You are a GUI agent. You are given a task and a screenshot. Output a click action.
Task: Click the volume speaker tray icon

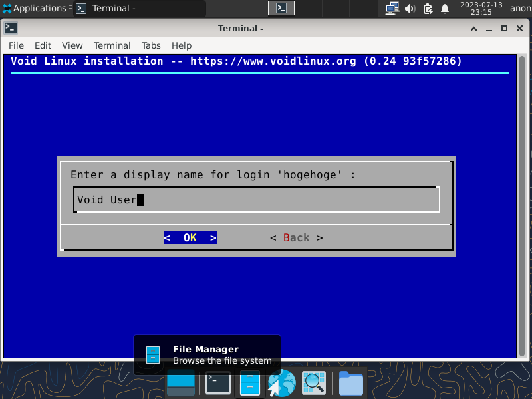pos(410,8)
